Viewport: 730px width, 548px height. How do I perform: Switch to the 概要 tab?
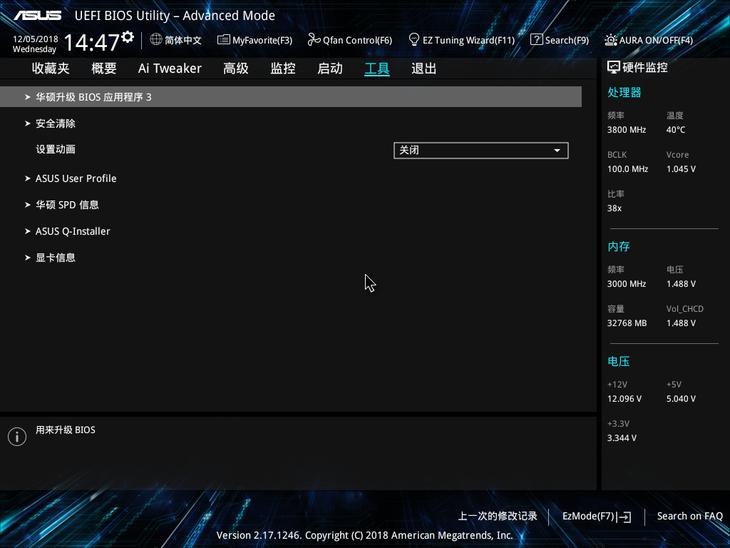pyautogui.click(x=104, y=68)
